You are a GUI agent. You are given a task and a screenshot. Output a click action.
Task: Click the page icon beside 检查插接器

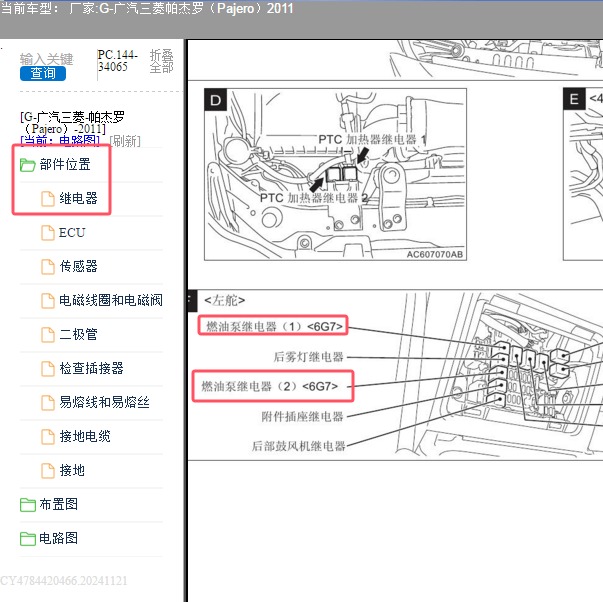pos(48,369)
